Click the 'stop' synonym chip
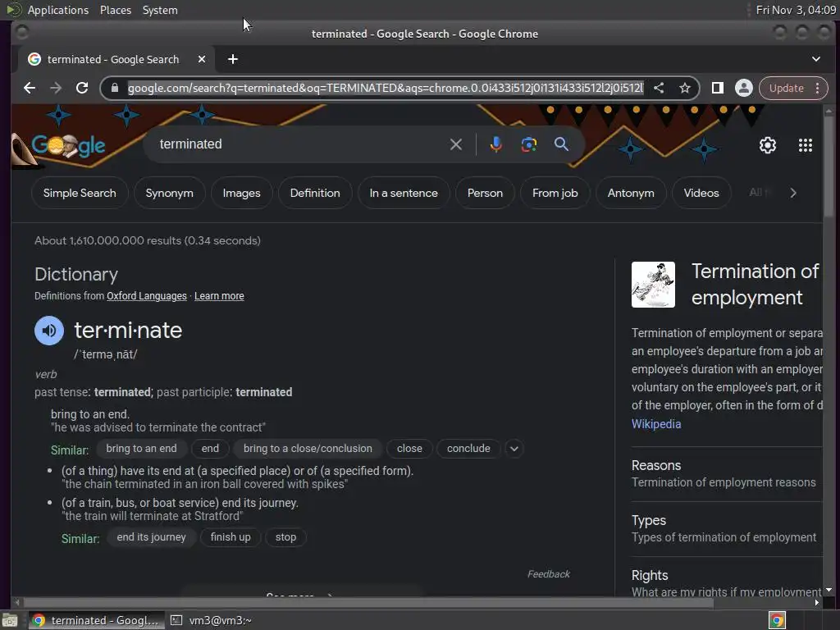This screenshot has width=840, height=630. 285,537
